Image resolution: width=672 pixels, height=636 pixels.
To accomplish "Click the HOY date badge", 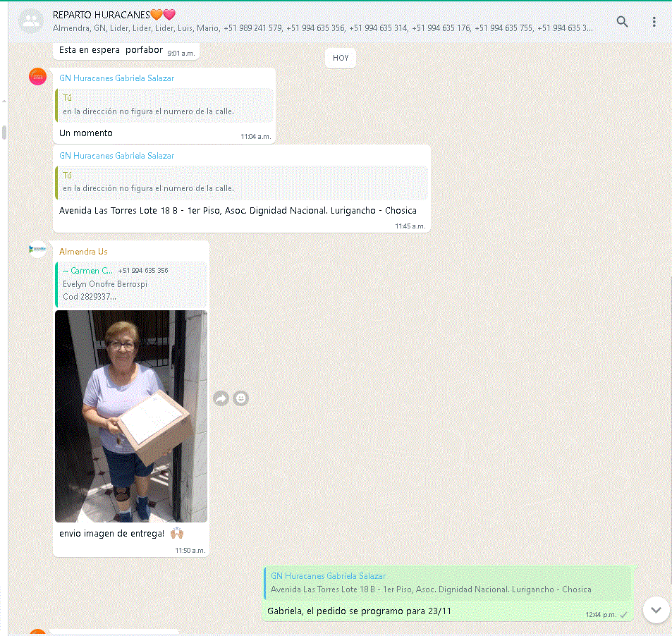I will tap(341, 58).
